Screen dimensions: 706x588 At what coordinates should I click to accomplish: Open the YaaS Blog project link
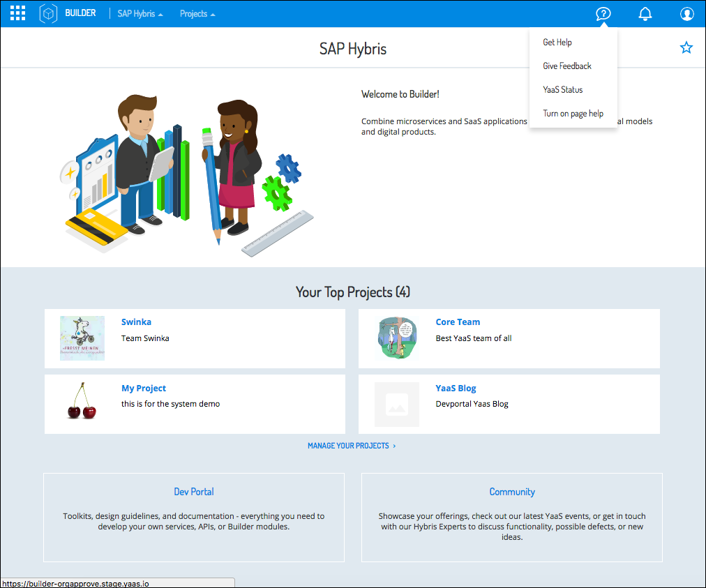pos(456,388)
